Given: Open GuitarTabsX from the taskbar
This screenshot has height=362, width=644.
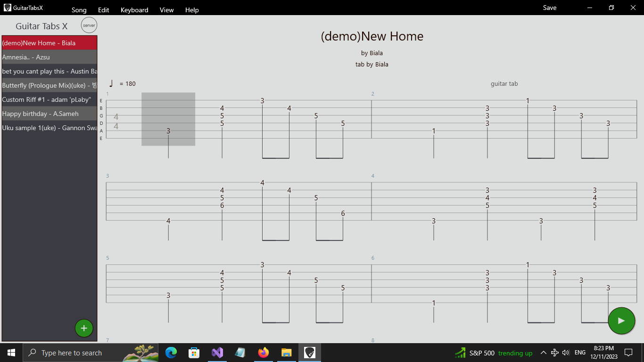Looking at the screenshot, I should point(309,353).
